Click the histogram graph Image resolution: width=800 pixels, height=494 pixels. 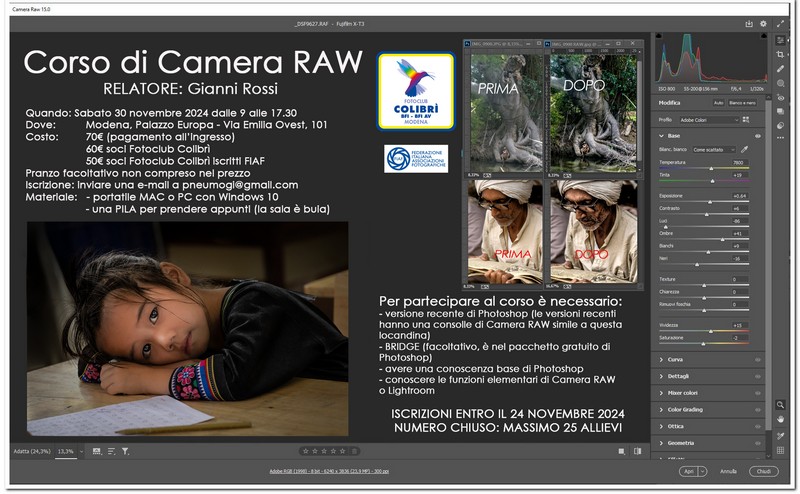711,58
